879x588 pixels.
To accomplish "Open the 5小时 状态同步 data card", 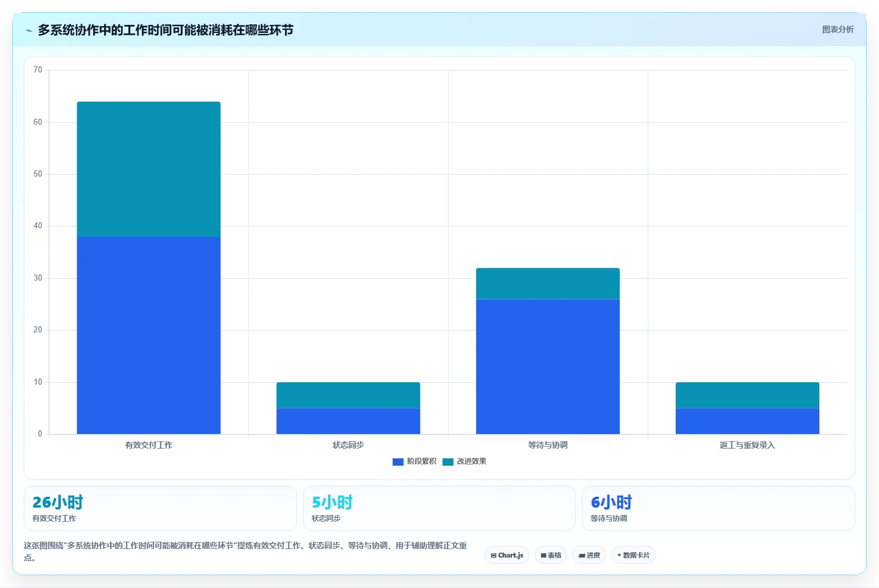I will click(x=439, y=508).
